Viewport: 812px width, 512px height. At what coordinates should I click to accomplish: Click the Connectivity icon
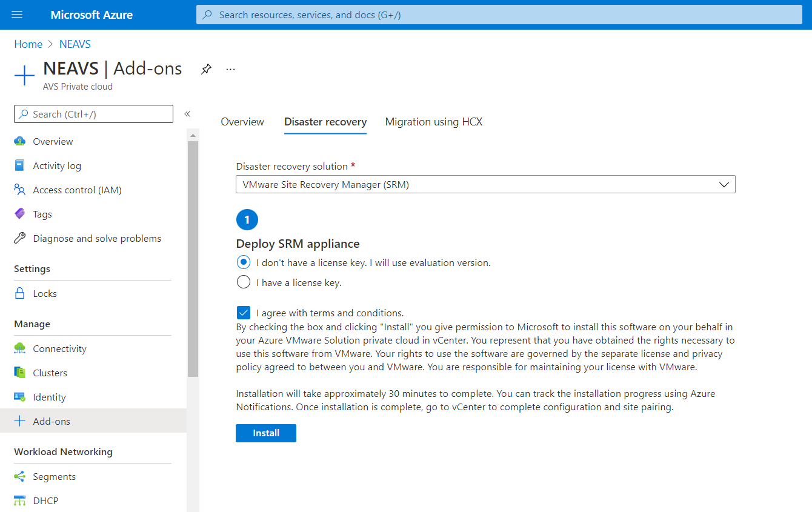(x=20, y=348)
